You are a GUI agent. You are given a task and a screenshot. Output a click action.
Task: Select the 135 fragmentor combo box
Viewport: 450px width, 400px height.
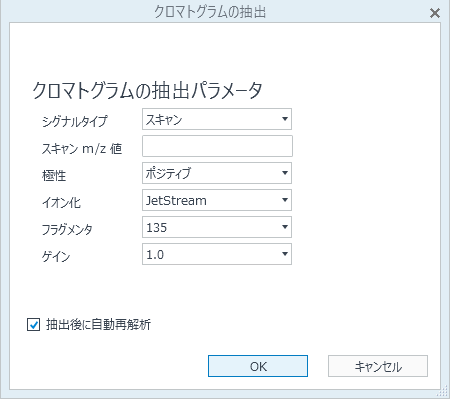(217, 227)
